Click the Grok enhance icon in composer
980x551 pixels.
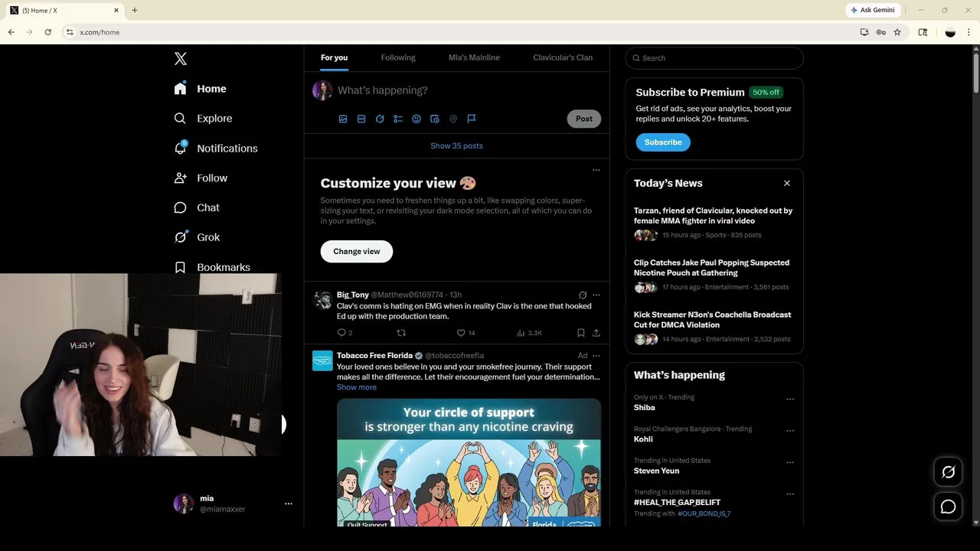380,119
